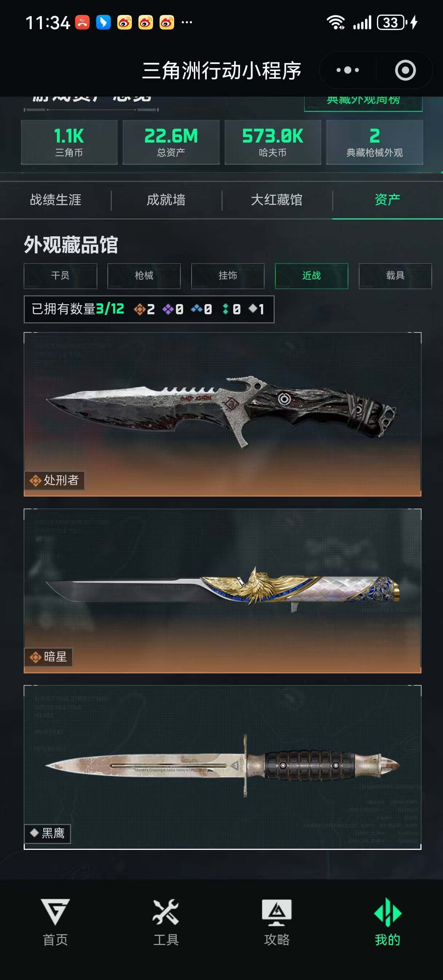The image size is (443, 980).
Task: Select the 干员 category filter
Action: [x=60, y=276]
